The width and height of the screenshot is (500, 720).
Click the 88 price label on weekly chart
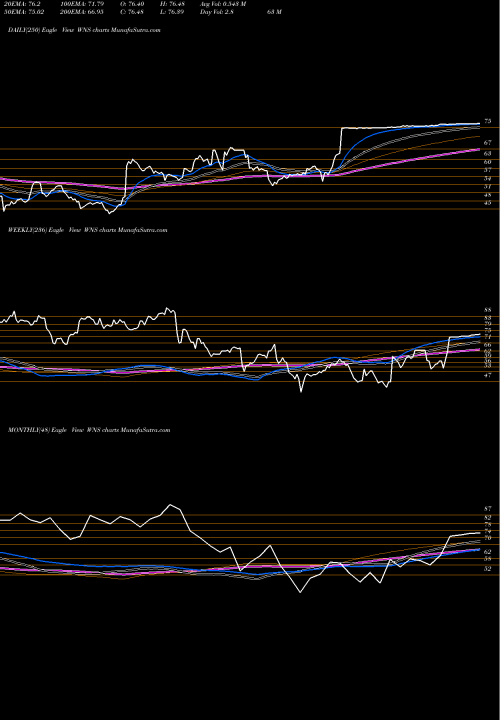pos(488,310)
